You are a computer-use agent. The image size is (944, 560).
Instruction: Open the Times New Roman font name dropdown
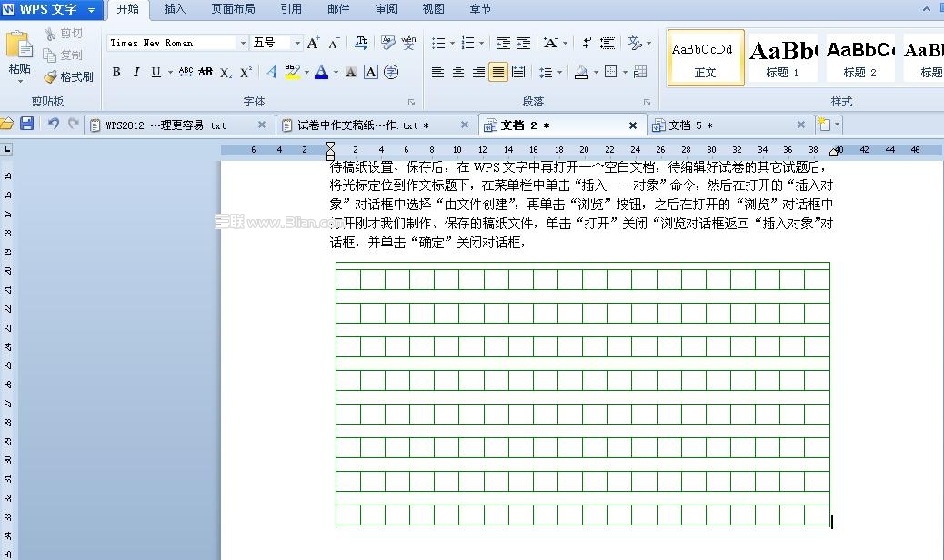243,43
